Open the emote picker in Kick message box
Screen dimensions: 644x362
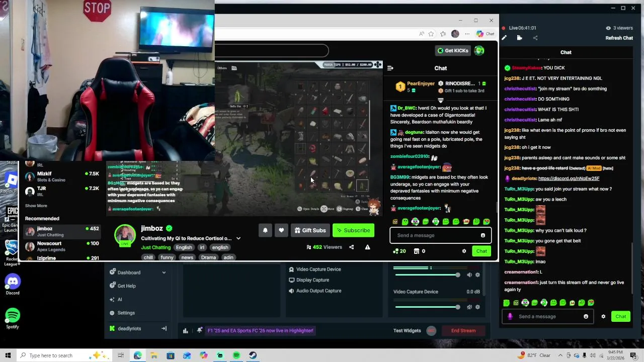point(483,235)
